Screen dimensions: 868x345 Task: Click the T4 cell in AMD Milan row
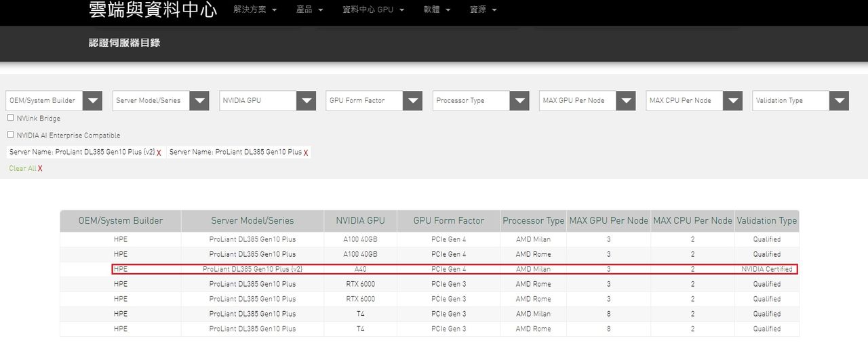[x=360, y=314]
